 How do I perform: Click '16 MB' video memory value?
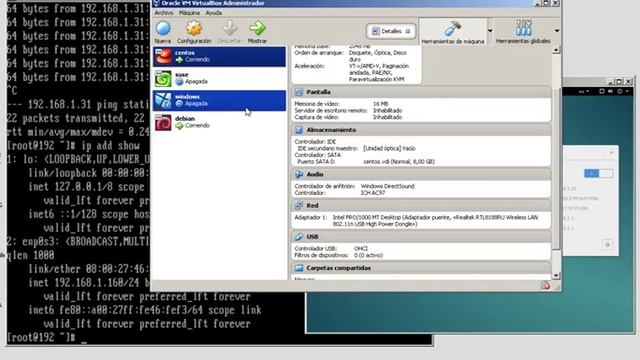pos(380,104)
